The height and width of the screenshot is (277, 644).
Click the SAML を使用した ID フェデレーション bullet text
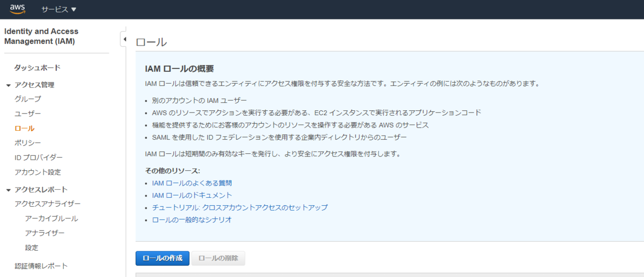[x=280, y=137]
